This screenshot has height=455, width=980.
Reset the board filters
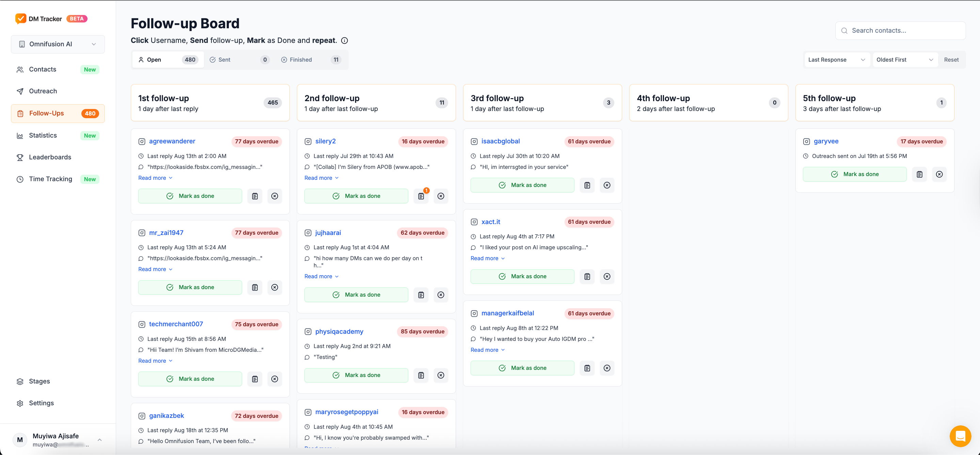point(951,59)
